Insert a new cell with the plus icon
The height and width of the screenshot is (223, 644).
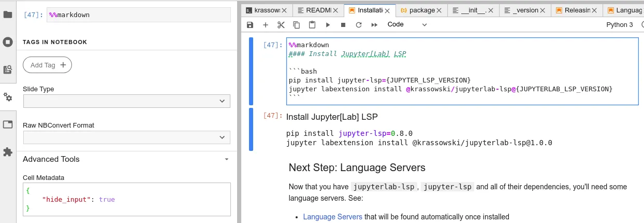tap(266, 24)
